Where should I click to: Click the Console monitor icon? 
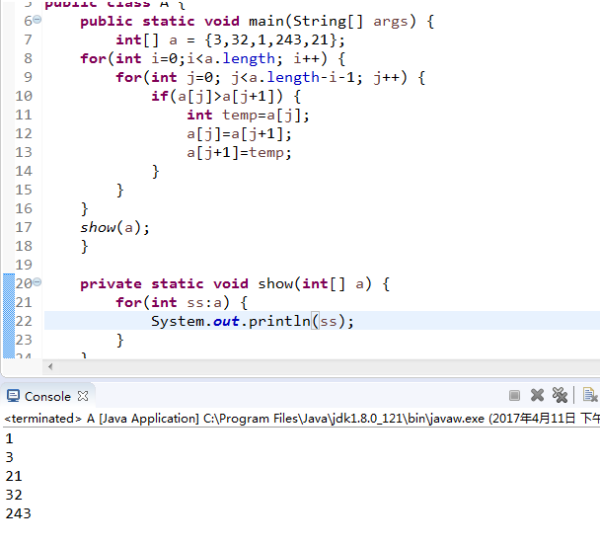(x=13, y=396)
